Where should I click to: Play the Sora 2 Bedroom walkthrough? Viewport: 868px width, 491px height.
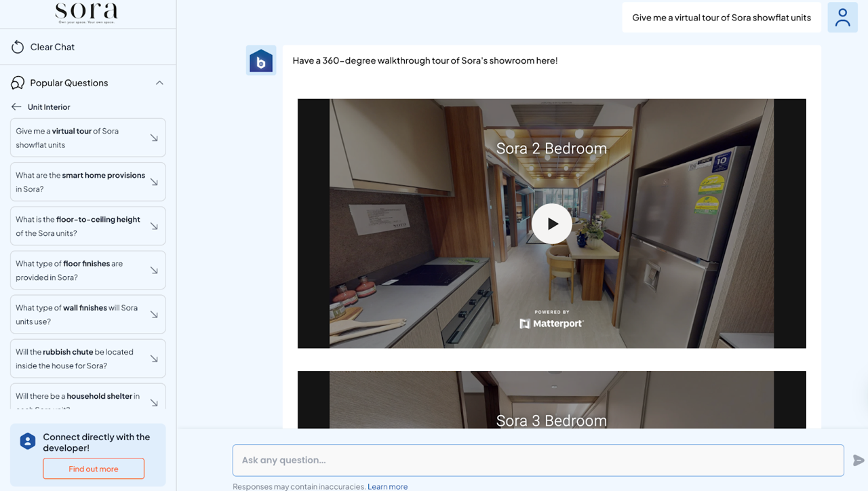(x=551, y=223)
